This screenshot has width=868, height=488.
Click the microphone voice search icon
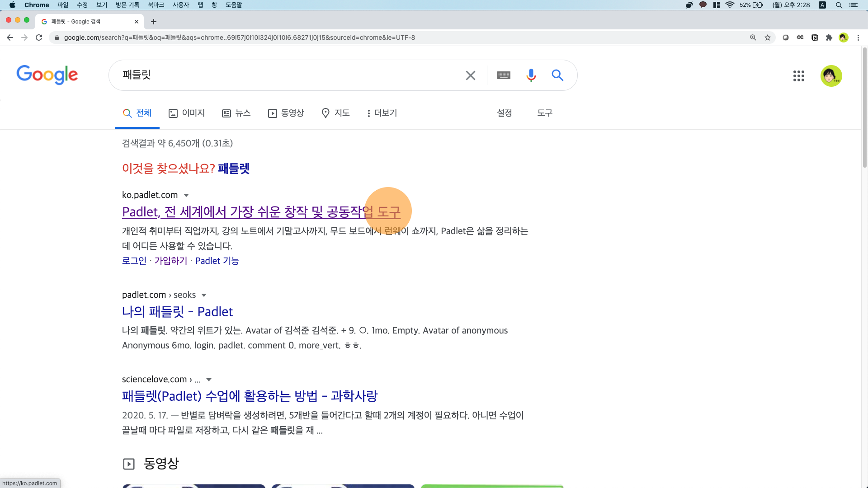coord(531,75)
